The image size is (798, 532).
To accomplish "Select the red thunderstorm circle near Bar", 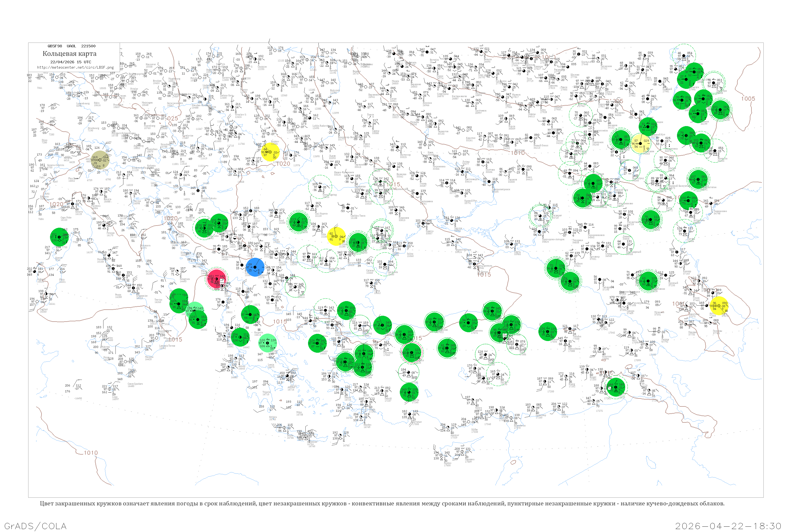I will coord(217,279).
